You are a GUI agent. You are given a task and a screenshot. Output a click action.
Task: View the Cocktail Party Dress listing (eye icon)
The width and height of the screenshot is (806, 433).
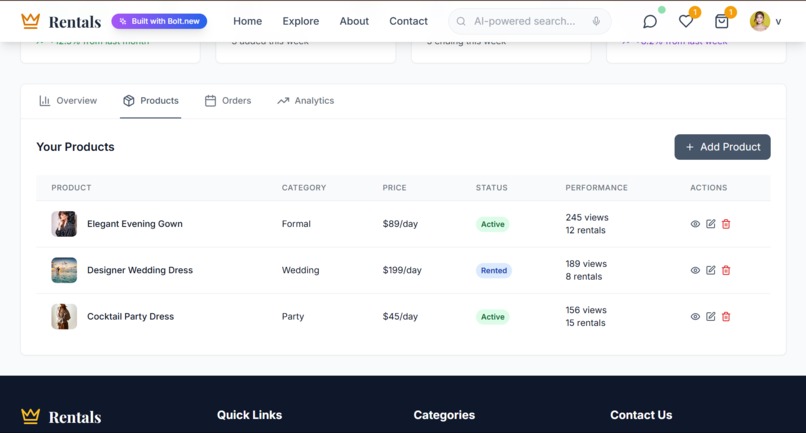[695, 316]
